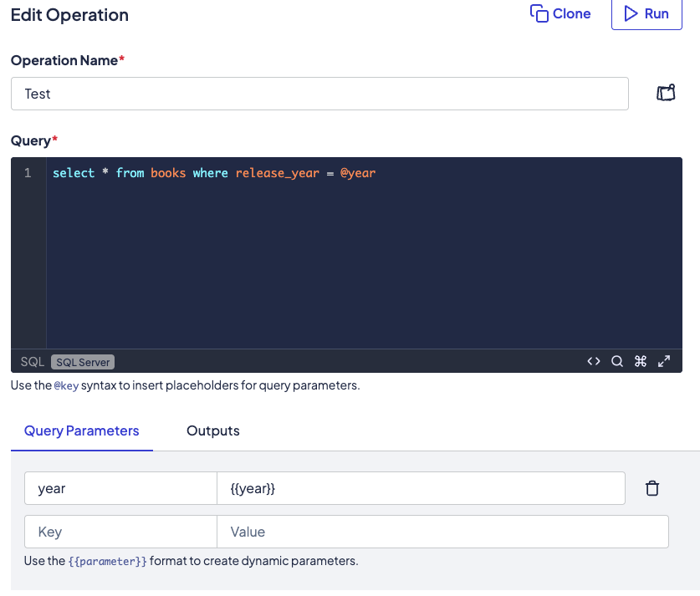Click the word books in the query
The image size is (700, 596).
pos(168,173)
